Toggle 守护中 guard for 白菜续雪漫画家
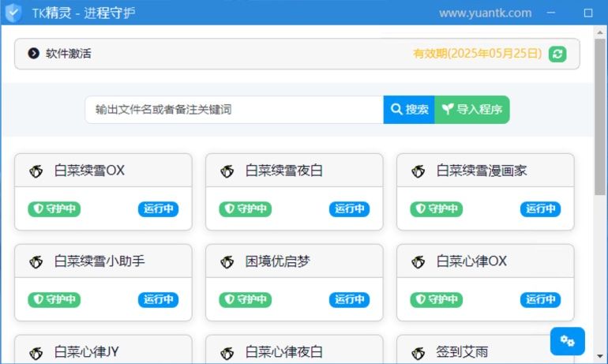Screen dimensions: 608x364 click(x=437, y=209)
